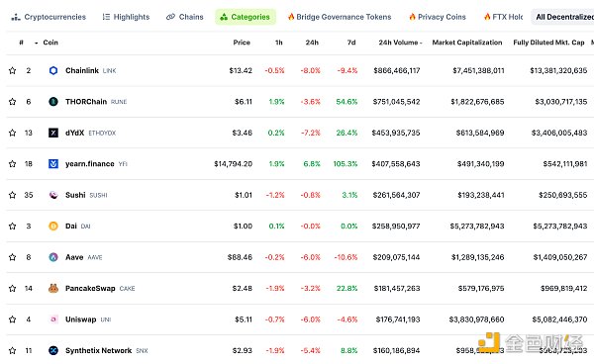
Task: Click the Sushi coin logo icon
Action: point(53,195)
